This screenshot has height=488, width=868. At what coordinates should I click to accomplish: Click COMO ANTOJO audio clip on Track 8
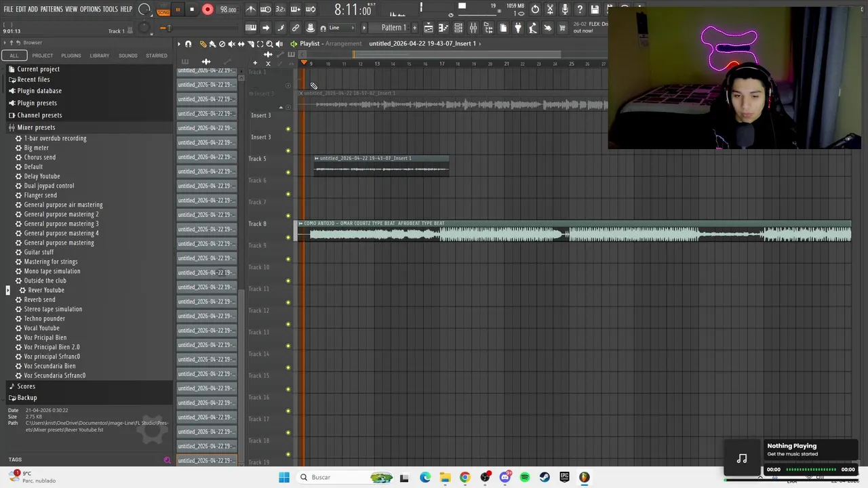click(x=574, y=231)
